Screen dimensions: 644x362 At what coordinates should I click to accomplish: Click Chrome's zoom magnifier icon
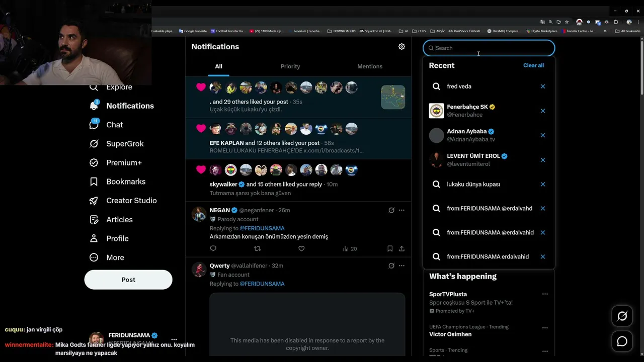click(x=550, y=22)
